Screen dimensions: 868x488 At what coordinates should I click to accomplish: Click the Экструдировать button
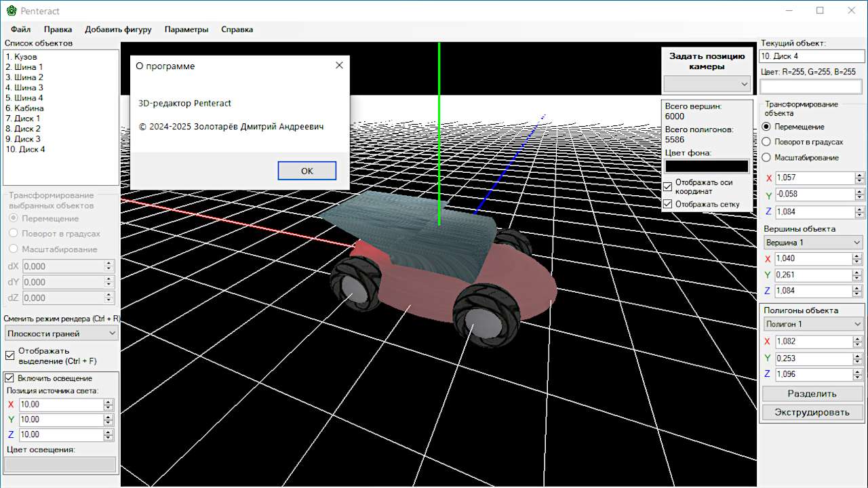click(812, 412)
